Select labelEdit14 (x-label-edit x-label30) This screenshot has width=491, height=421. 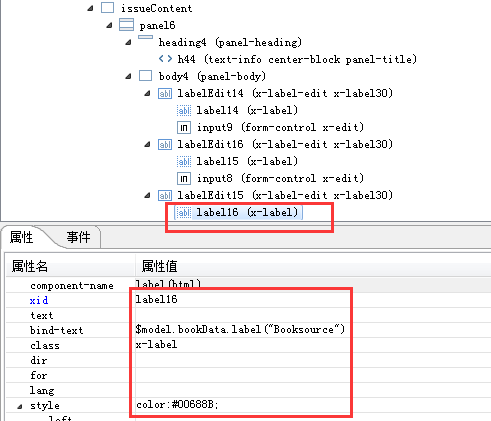(285, 93)
